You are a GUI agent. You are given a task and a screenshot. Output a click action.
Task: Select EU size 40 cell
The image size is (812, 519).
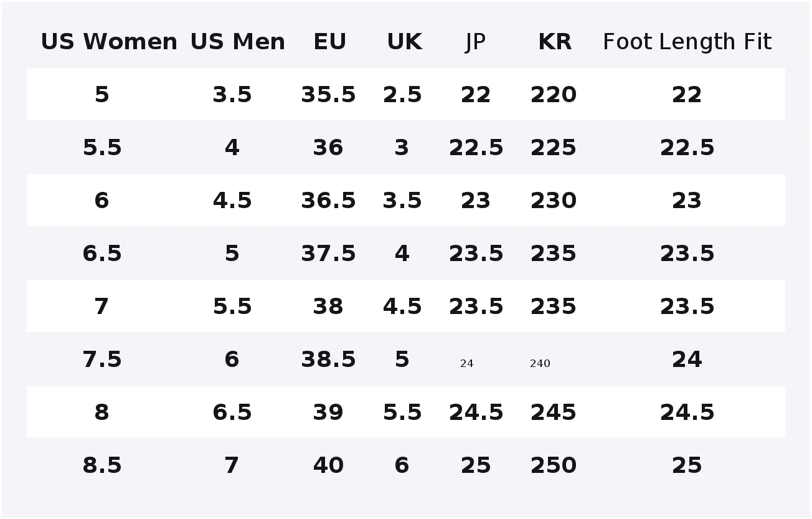coord(328,465)
